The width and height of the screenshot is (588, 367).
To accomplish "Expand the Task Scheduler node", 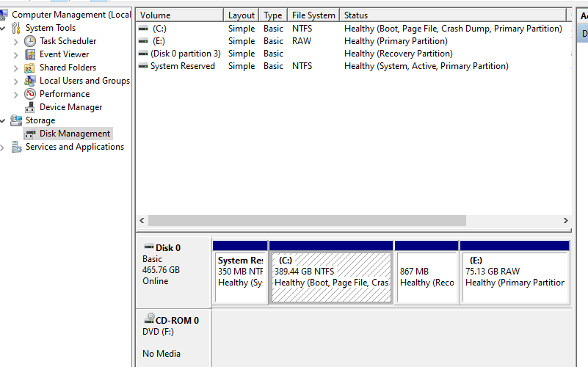I will pos(16,41).
